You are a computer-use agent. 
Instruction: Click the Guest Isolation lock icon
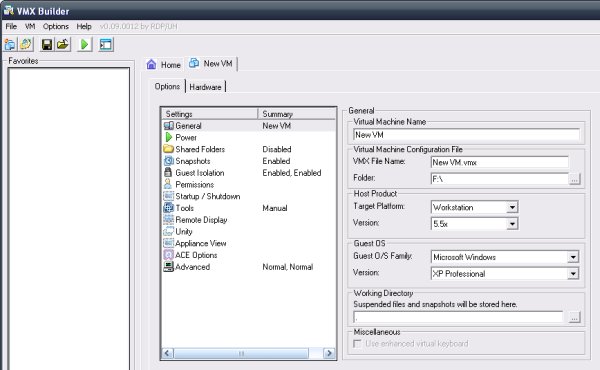coord(168,173)
